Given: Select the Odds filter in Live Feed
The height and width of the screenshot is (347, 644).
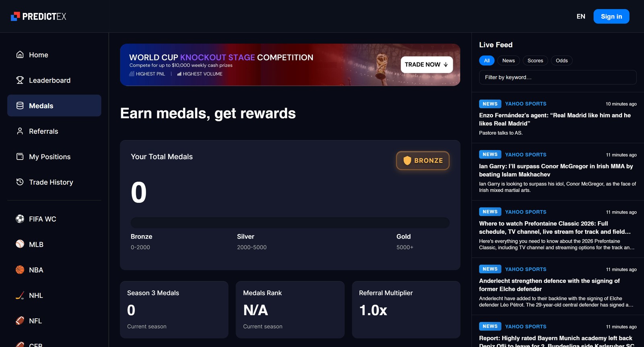Looking at the screenshot, I should pos(561,60).
